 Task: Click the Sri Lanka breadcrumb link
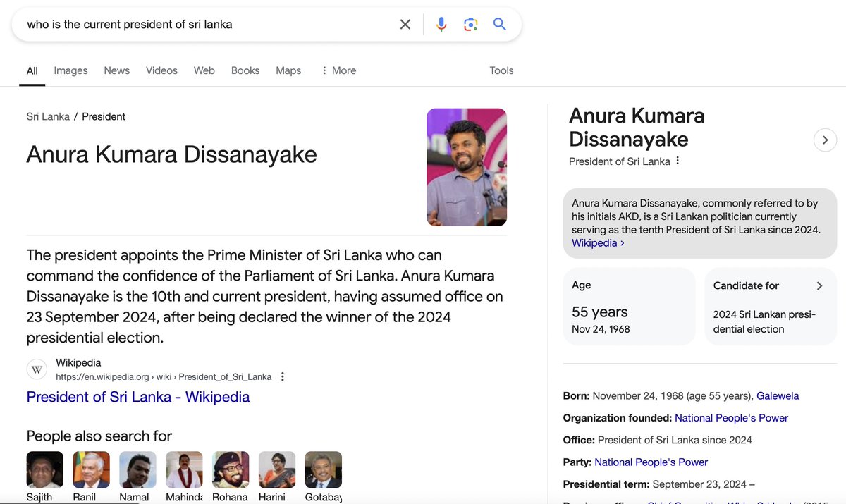[48, 116]
